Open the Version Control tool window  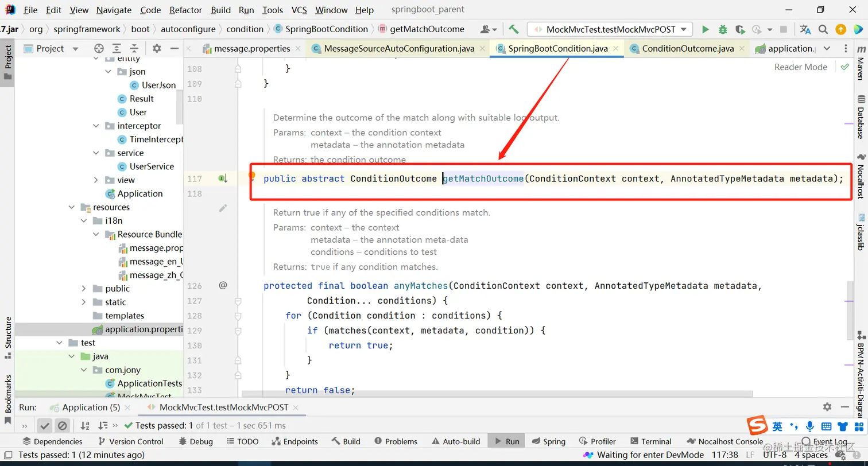pyautogui.click(x=130, y=441)
